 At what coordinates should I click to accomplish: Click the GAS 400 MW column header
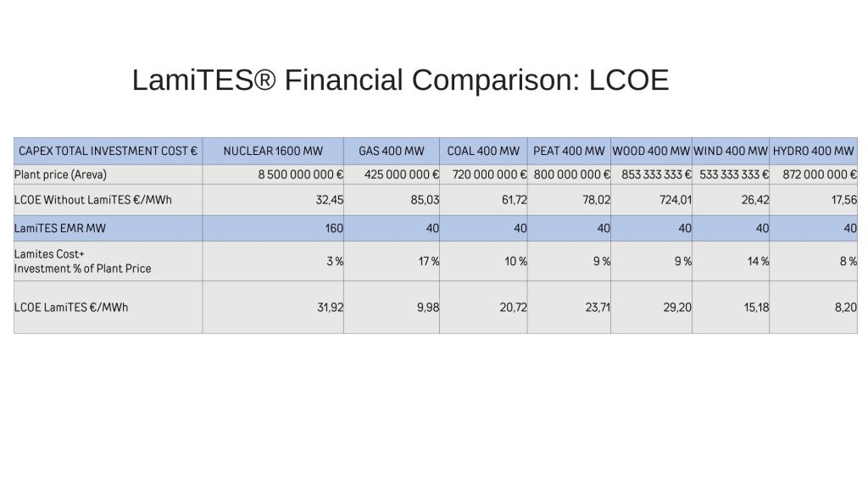(392, 151)
